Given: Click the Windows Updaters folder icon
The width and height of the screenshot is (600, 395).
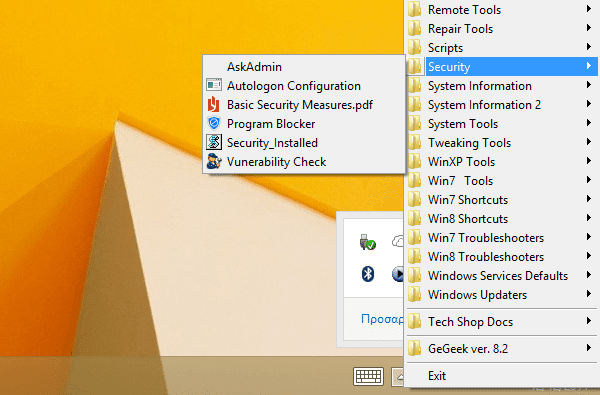Looking at the screenshot, I should (414, 294).
